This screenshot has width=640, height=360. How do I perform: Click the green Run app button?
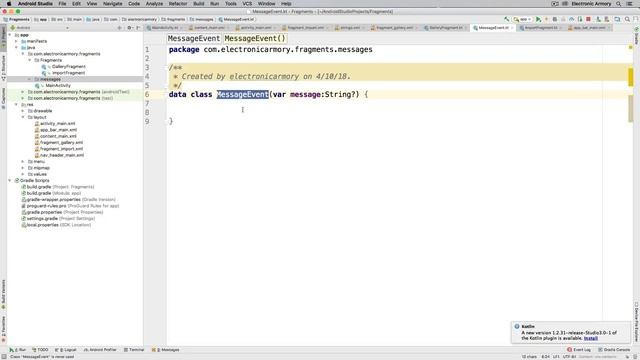pyautogui.click(x=538, y=19)
